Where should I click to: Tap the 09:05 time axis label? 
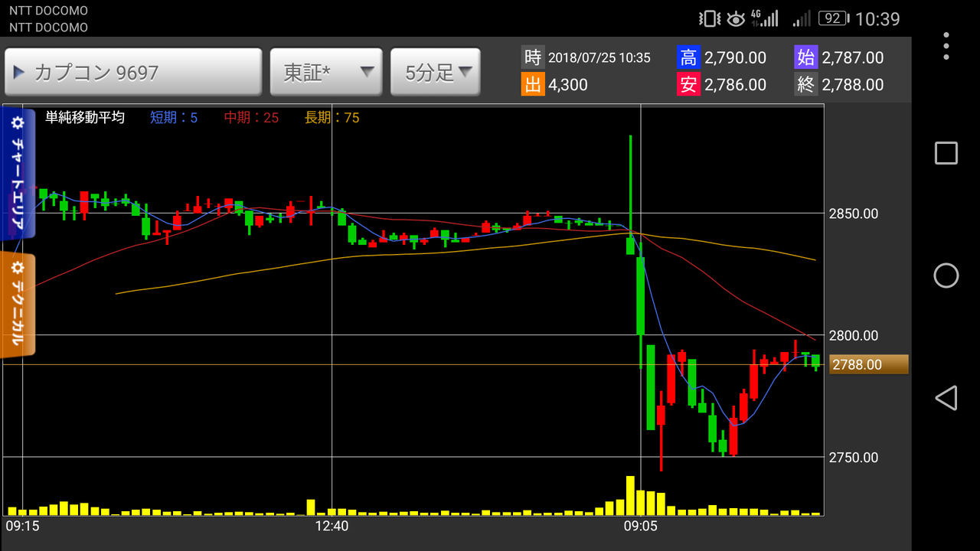640,527
